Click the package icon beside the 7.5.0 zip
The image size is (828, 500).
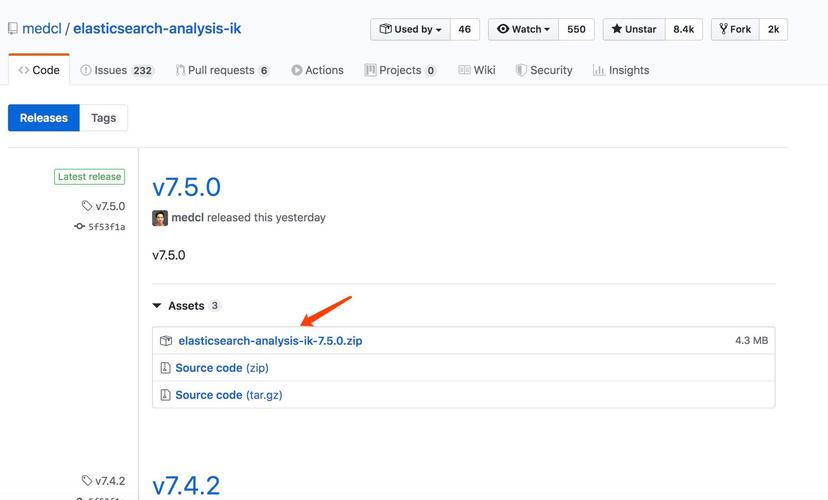click(x=166, y=341)
